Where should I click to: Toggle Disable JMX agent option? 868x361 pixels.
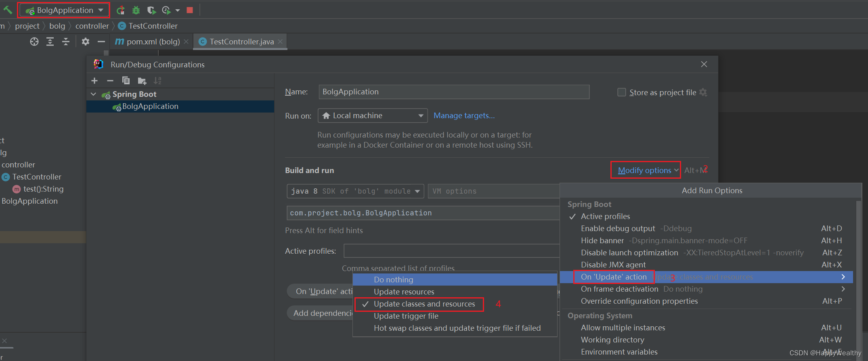pos(707,265)
